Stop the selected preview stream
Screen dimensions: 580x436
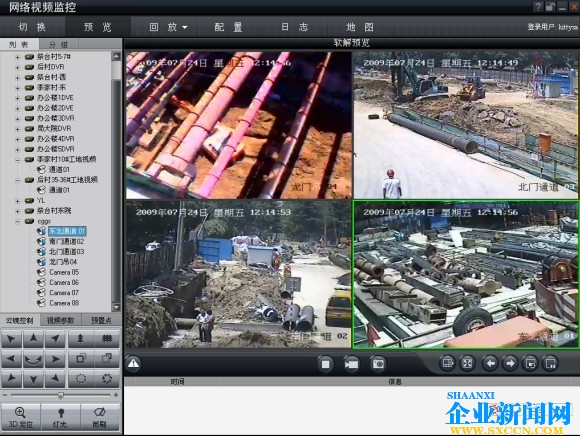coord(326,364)
